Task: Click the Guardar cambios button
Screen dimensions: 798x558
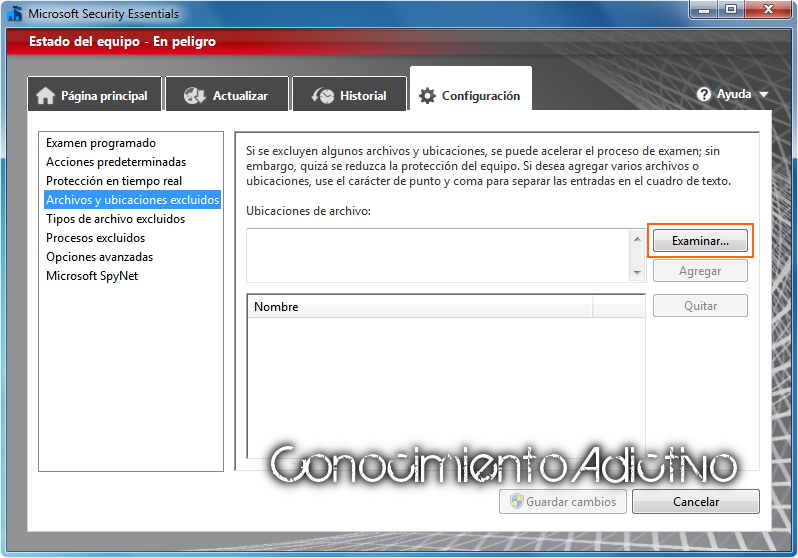Action: tap(563, 501)
